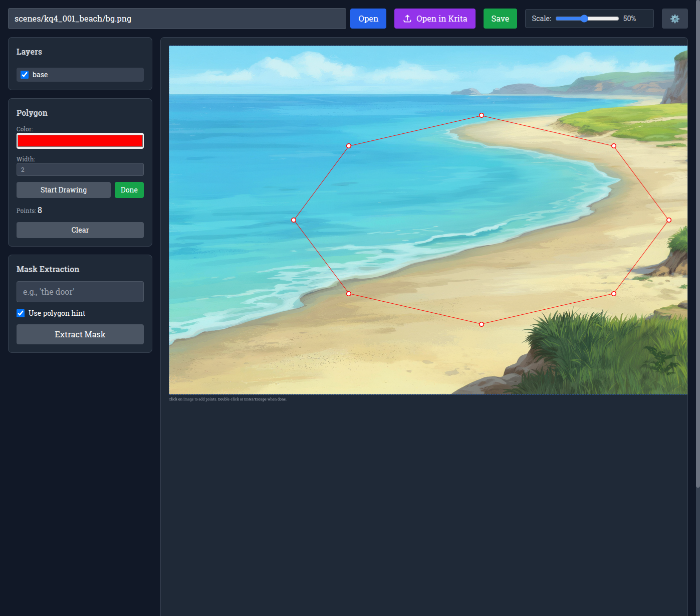Click the settings gear icon
The width and height of the screenshot is (700, 616).
coord(674,19)
